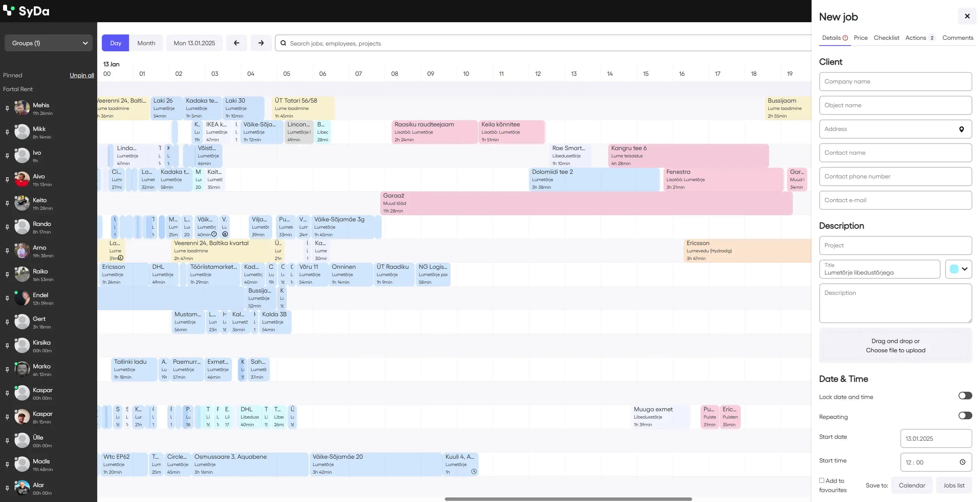980x502 pixels.
Task: Click the Project field
Action: (895, 245)
